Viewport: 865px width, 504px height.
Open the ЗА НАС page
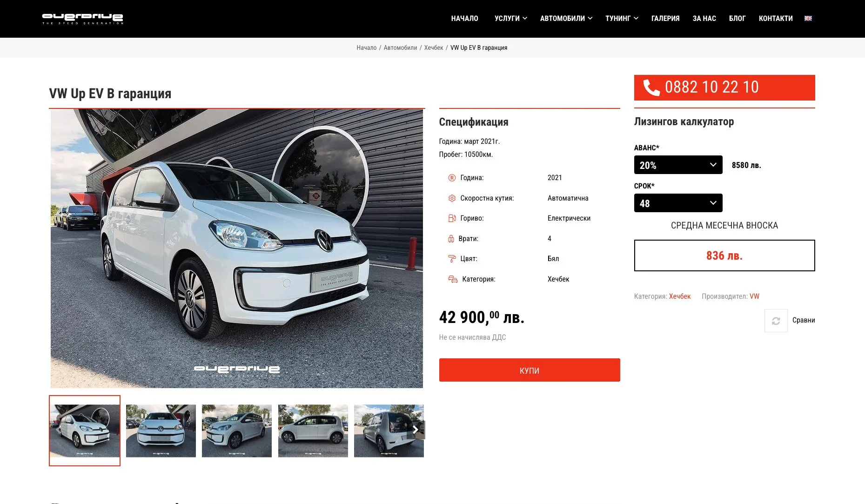(x=704, y=19)
